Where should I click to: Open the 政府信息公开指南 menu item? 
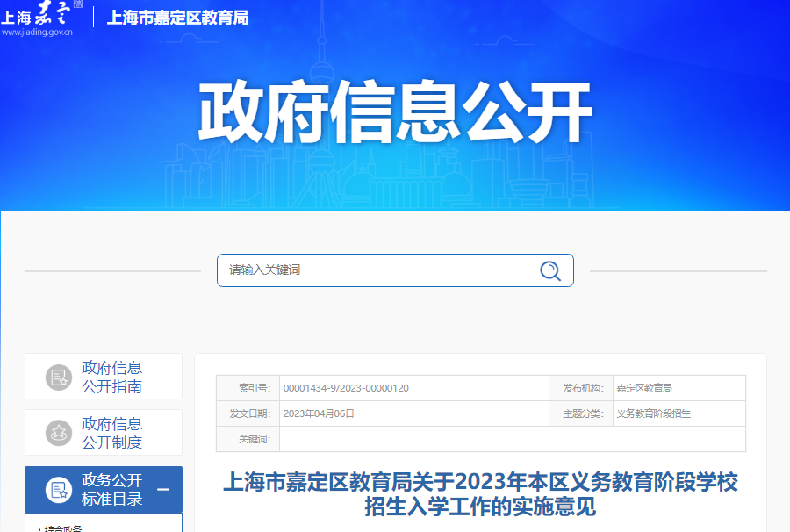(x=111, y=377)
